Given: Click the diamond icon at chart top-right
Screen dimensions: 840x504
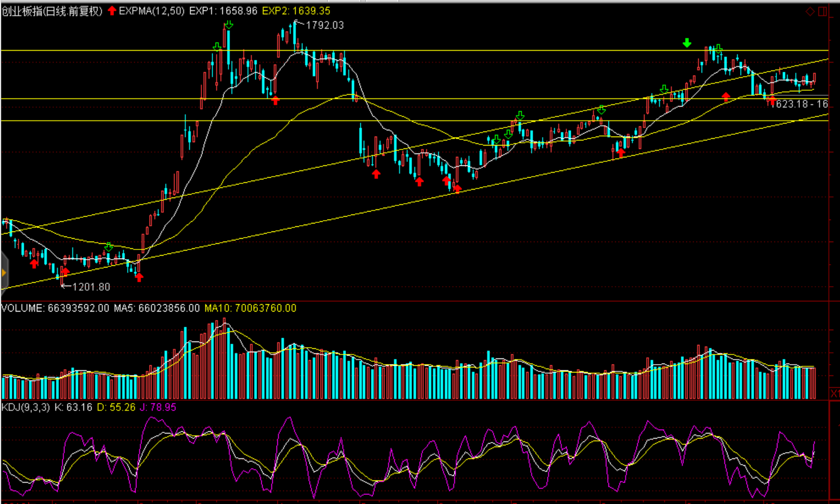Looking at the screenshot, I should pos(810,11).
